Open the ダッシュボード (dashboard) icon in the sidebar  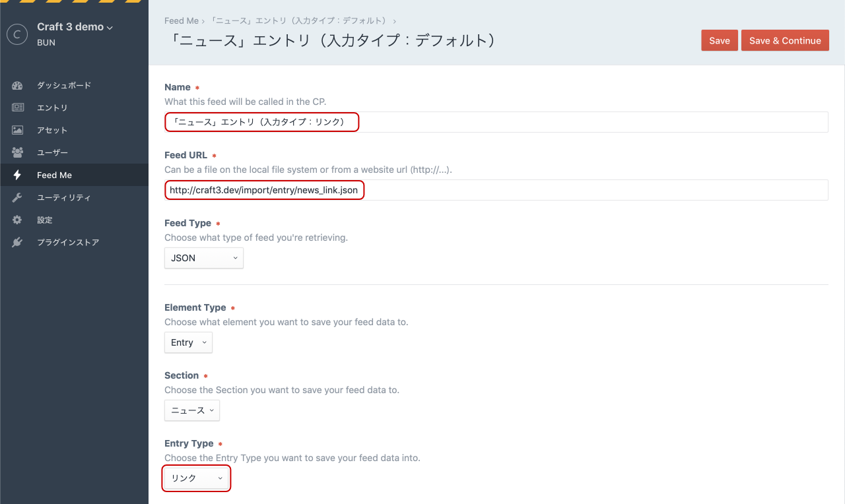pyautogui.click(x=16, y=85)
